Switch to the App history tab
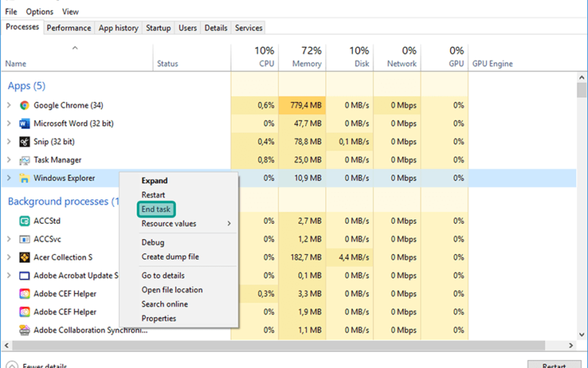 [118, 28]
